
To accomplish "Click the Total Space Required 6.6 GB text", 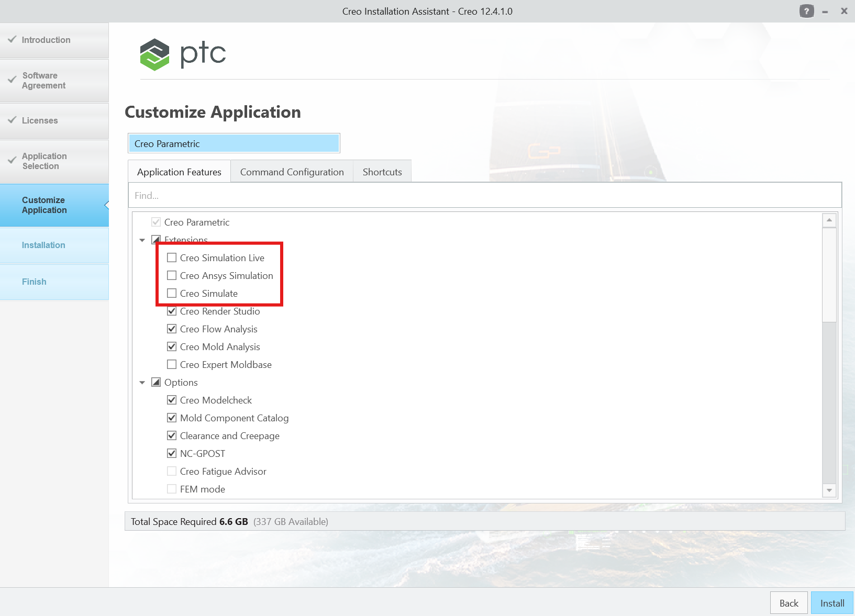I will coord(190,521).
